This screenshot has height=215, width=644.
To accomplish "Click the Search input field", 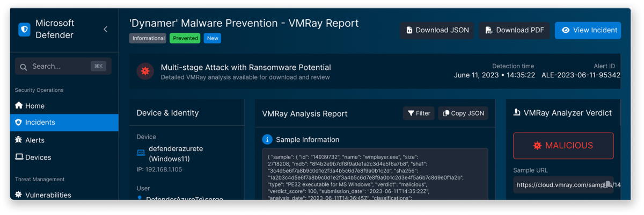I will coord(63,66).
